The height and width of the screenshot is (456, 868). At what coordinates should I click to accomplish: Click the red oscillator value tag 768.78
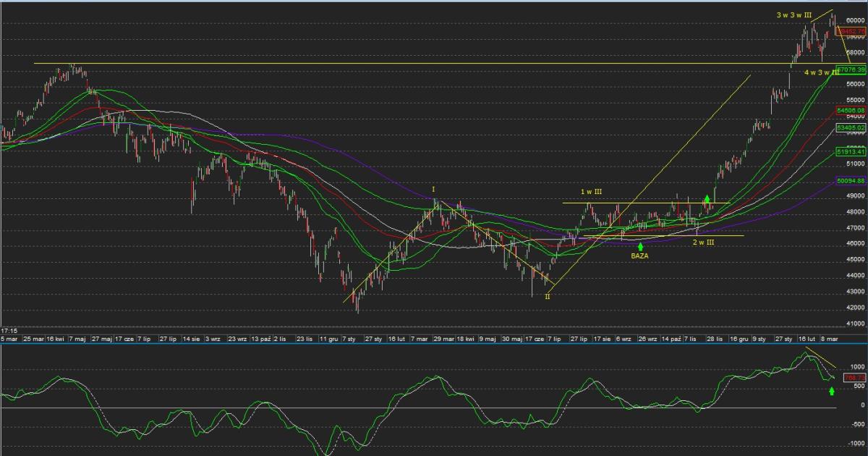pos(854,377)
